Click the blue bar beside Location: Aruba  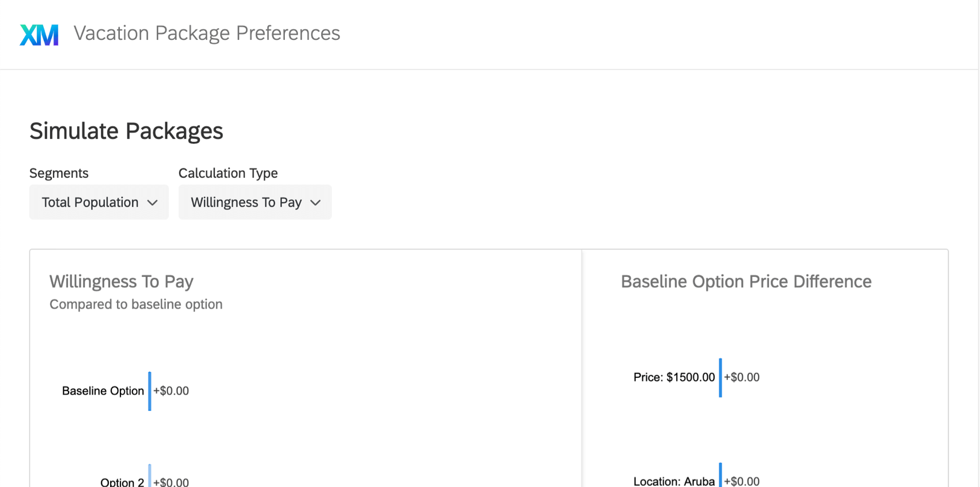tap(720, 476)
